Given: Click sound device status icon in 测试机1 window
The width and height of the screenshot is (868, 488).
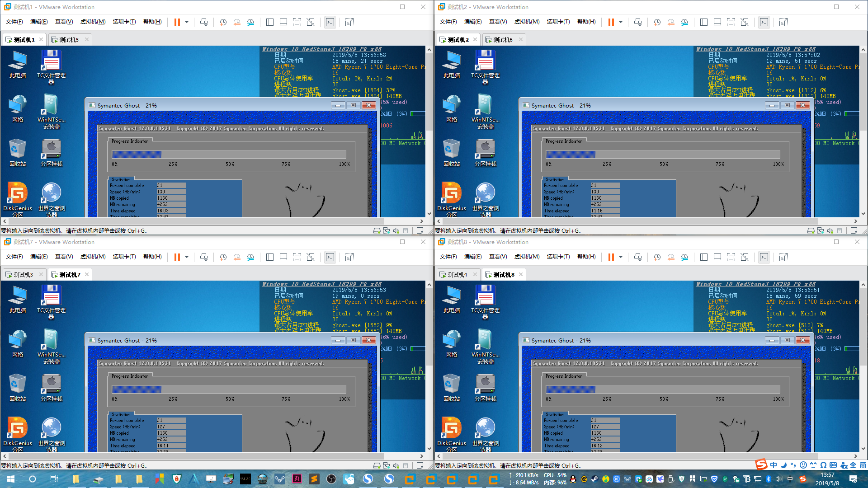Looking at the screenshot, I should pos(396,230).
